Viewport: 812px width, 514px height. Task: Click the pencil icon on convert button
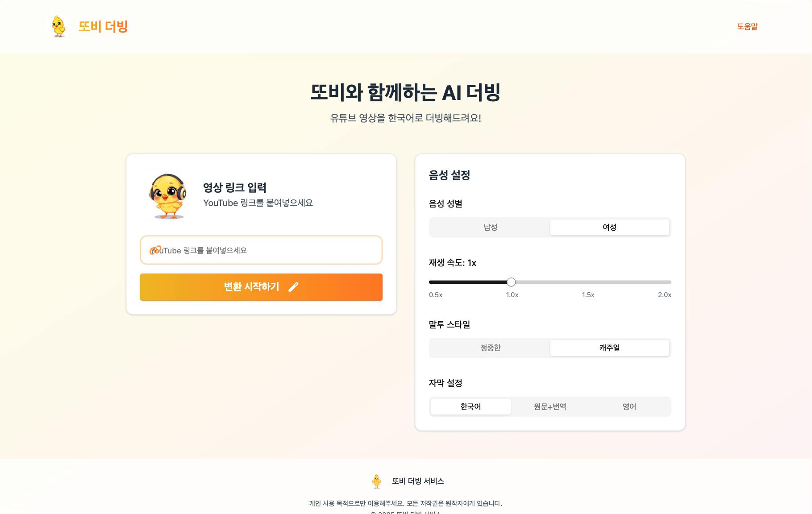coord(293,287)
